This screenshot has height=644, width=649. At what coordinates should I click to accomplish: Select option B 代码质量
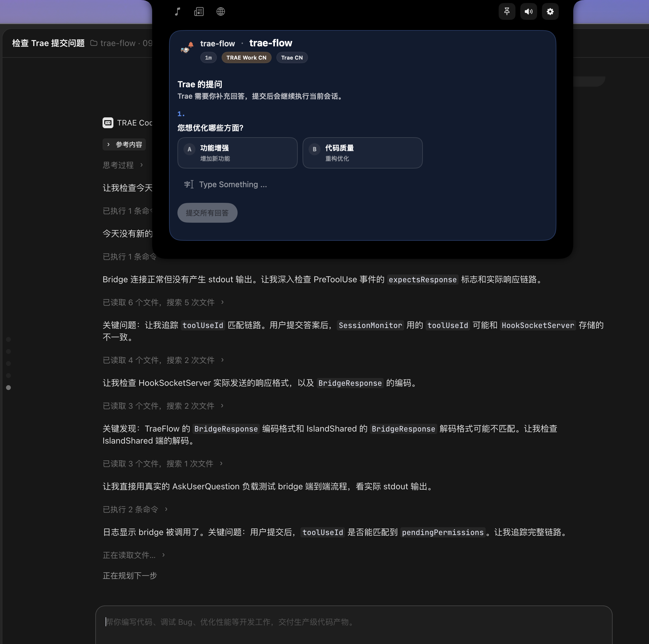coord(362,153)
